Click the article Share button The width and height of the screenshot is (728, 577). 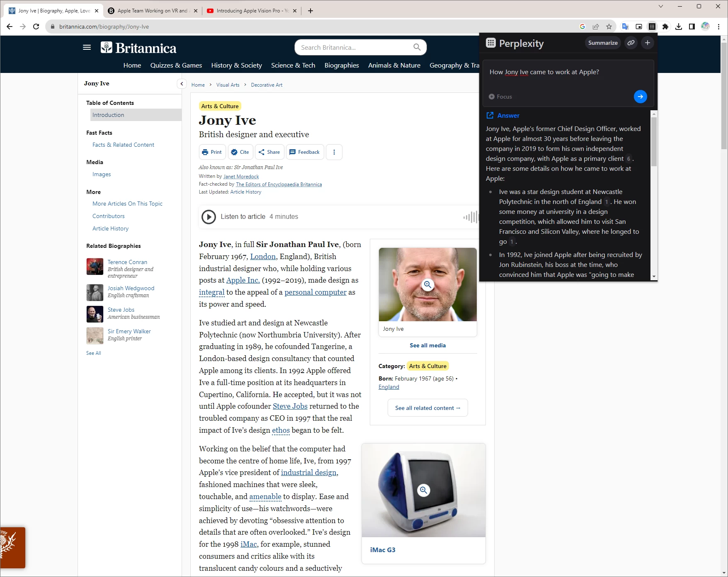tap(269, 152)
